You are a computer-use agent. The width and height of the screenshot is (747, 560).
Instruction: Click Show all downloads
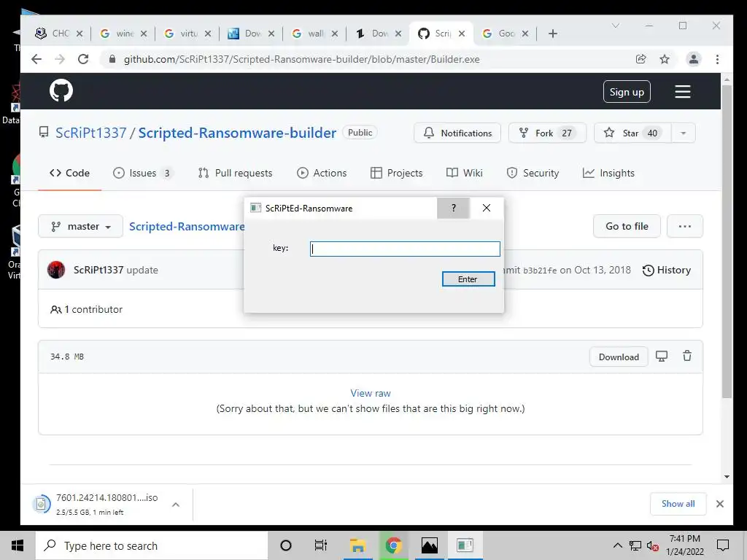tap(678, 504)
